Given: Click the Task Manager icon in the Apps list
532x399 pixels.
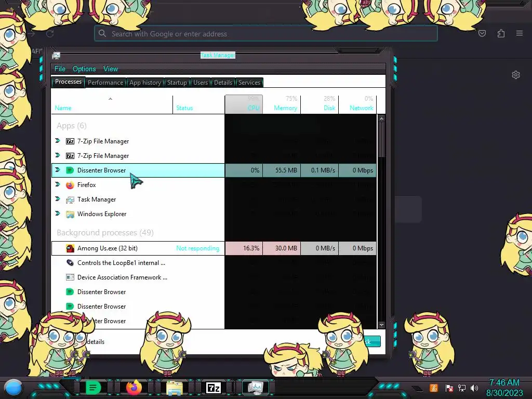Looking at the screenshot, I should click(70, 199).
